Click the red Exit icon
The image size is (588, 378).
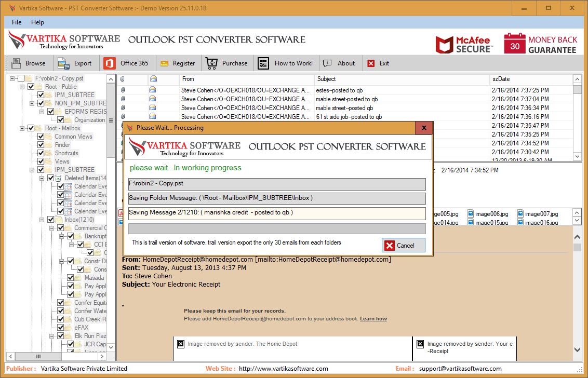click(371, 63)
